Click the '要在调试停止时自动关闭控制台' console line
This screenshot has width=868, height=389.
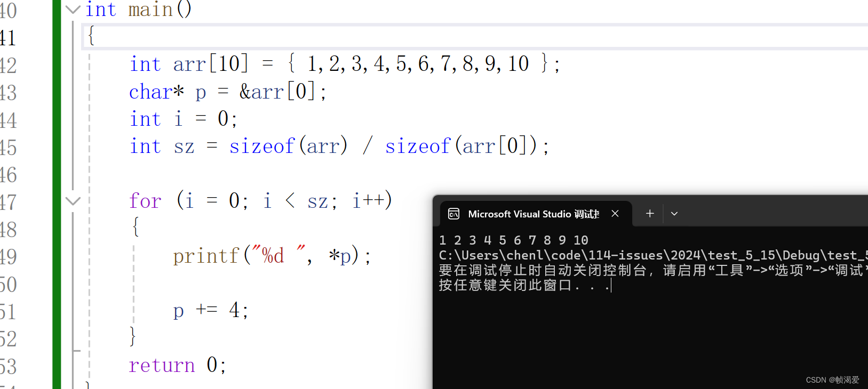[x=653, y=270]
